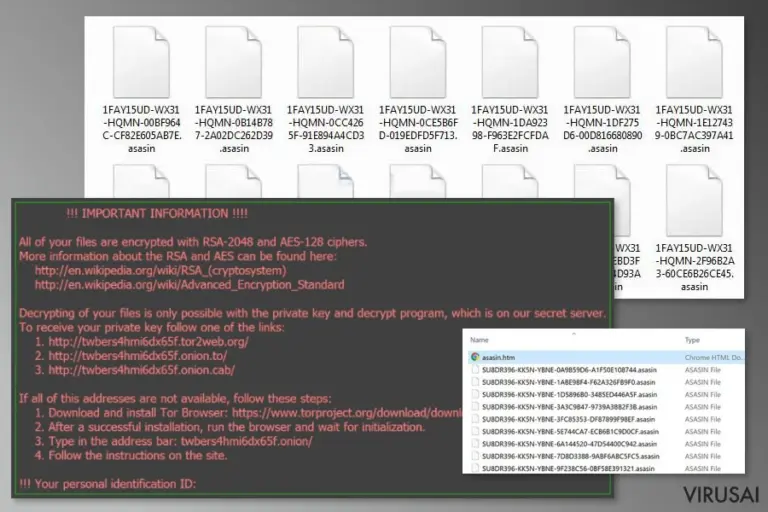Select file name SU8DR396-KKSN-YBNE-1D5896B0 row
Image resolution: width=768 pixels, height=512 pixels.
[x=570, y=394]
